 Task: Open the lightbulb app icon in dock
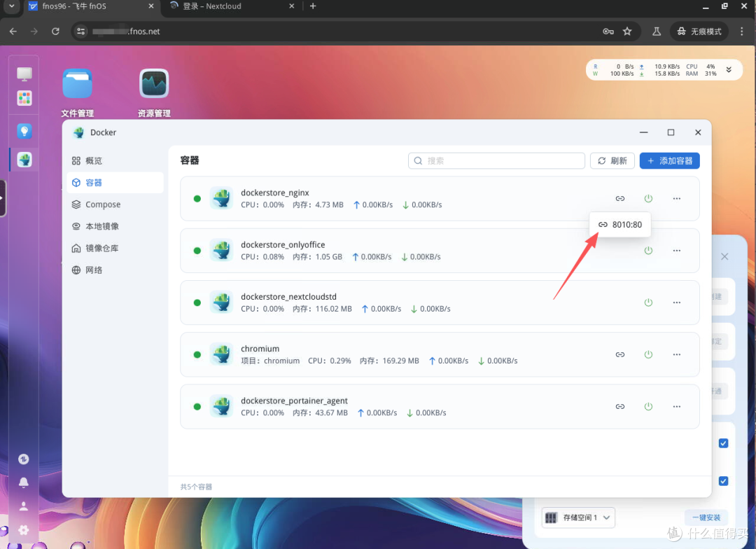click(x=24, y=131)
